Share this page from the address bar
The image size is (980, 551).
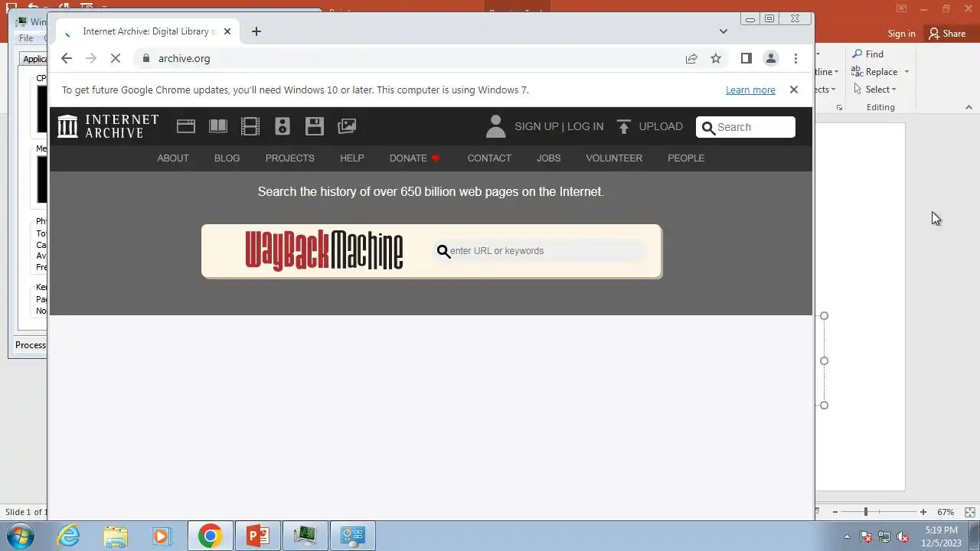691,58
